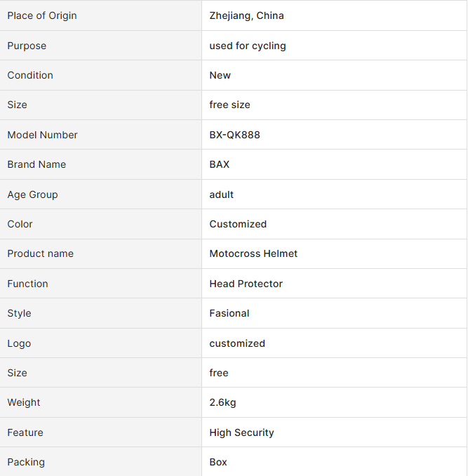The width and height of the screenshot is (468, 476).
Task: Click the Purpose attribute label
Action: (27, 46)
